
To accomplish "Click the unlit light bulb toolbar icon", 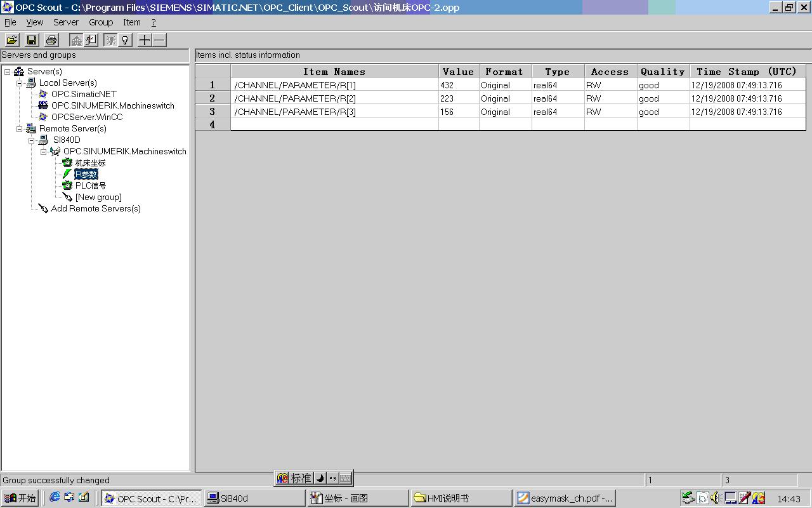I will point(125,40).
